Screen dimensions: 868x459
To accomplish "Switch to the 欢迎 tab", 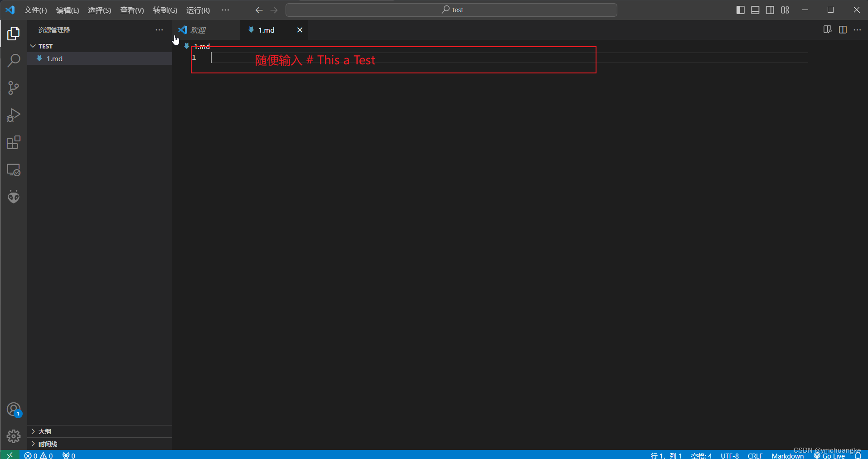I will coord(207,30).
